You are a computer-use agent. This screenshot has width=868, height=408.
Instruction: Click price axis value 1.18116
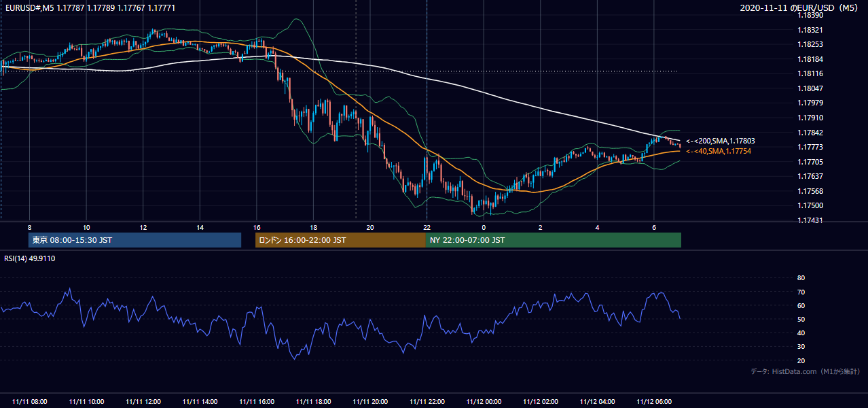click(811, 73)
